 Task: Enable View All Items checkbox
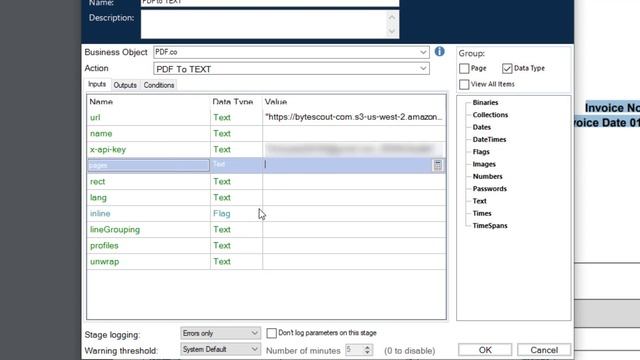coord(464,84)
